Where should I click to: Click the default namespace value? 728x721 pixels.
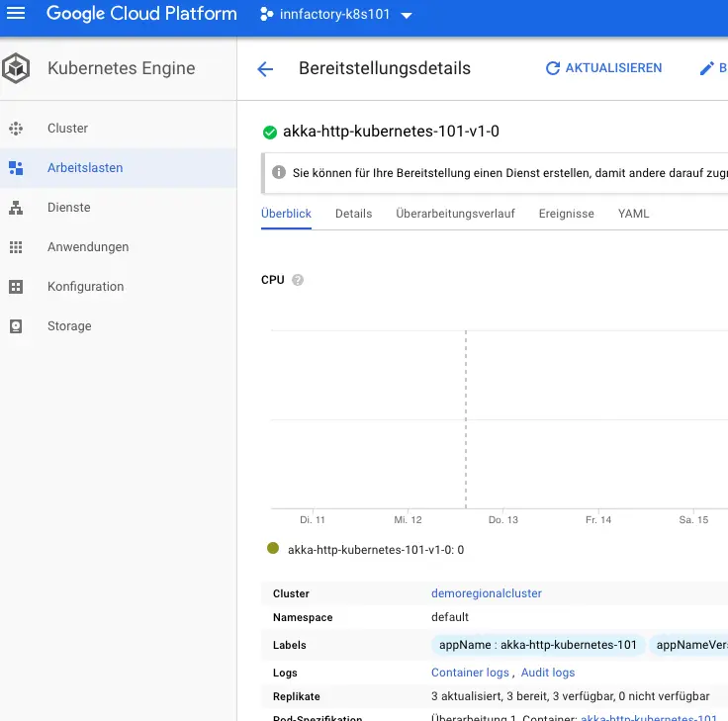click(x=450, y=617)
